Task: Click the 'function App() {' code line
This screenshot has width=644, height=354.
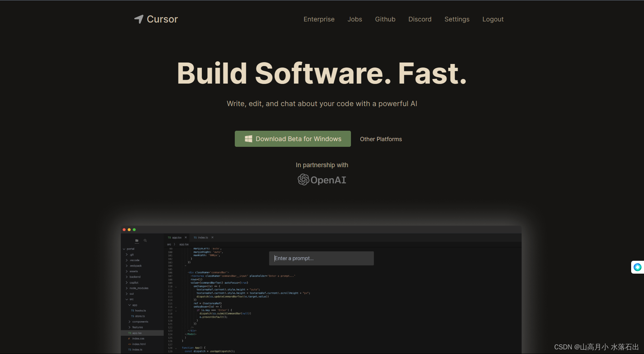Action: pos(193,348)
